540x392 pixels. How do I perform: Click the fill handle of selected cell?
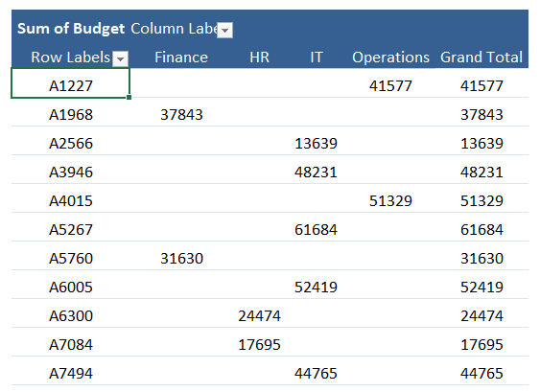[129, 98]
